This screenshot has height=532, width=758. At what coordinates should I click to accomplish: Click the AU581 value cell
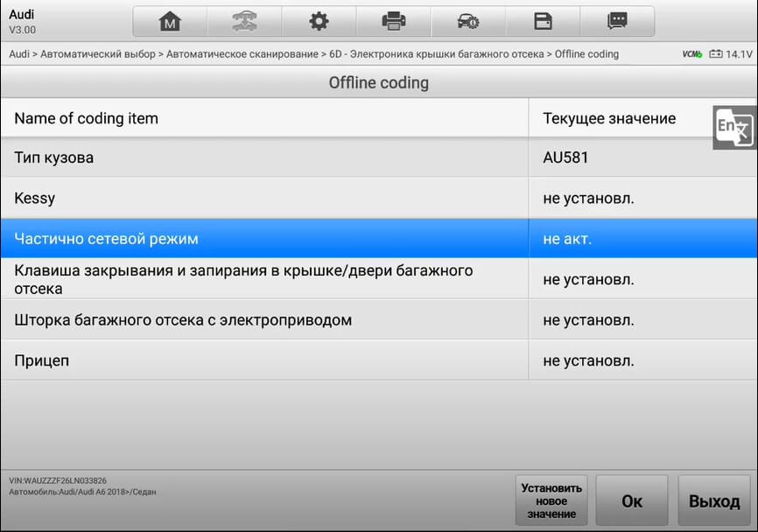[x=643, y=157]
